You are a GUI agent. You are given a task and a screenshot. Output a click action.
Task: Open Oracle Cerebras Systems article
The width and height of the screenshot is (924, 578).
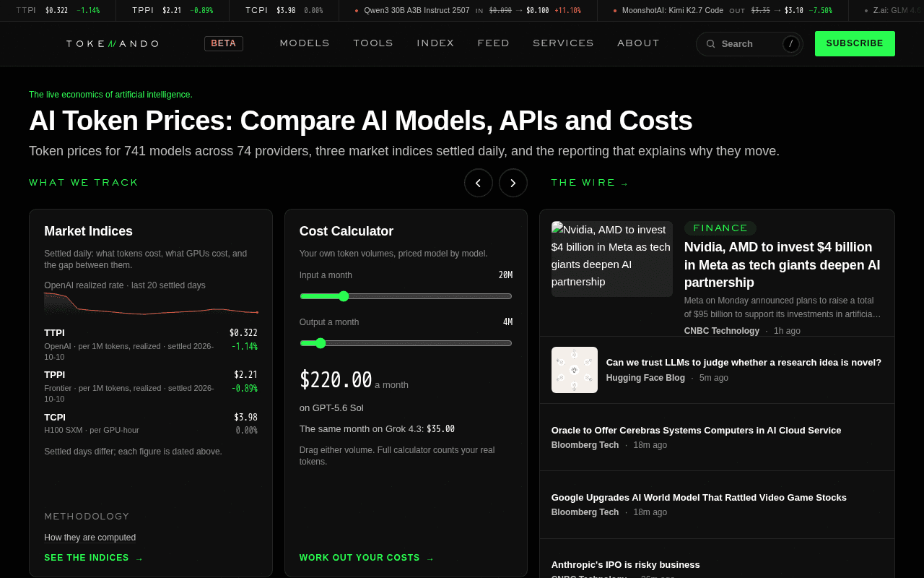pyautogui.click(x=696, y=430)
